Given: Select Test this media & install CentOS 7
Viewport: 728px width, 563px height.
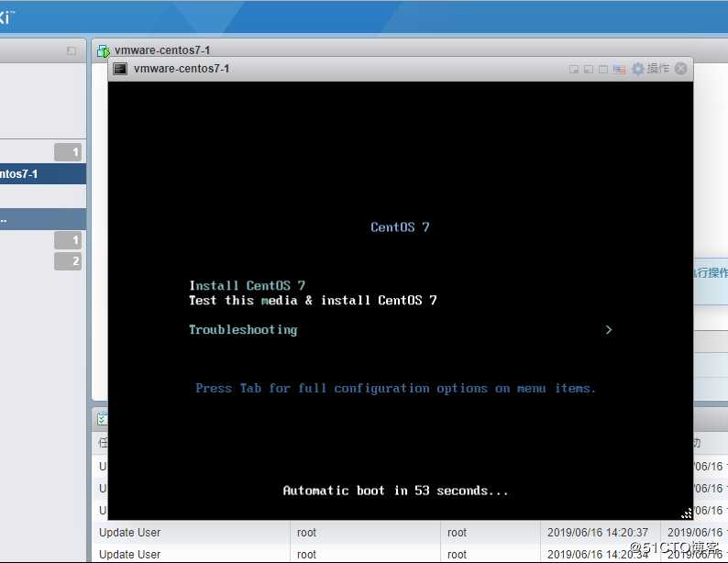Looking at the screenshot, I should click(x=313, y=301).
